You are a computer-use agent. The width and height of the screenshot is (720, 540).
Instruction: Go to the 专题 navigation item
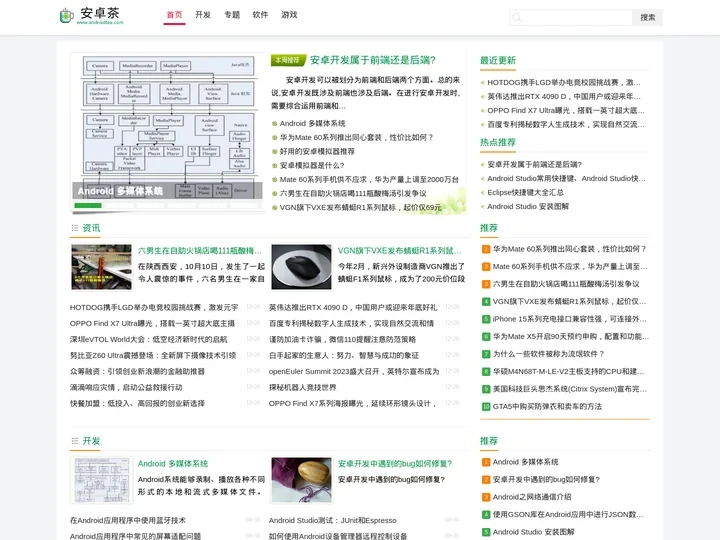232,15
